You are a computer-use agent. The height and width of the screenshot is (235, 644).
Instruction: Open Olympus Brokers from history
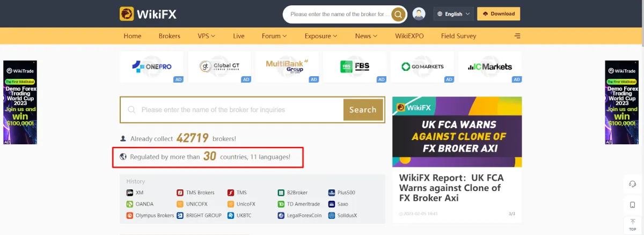coord(150,216)
